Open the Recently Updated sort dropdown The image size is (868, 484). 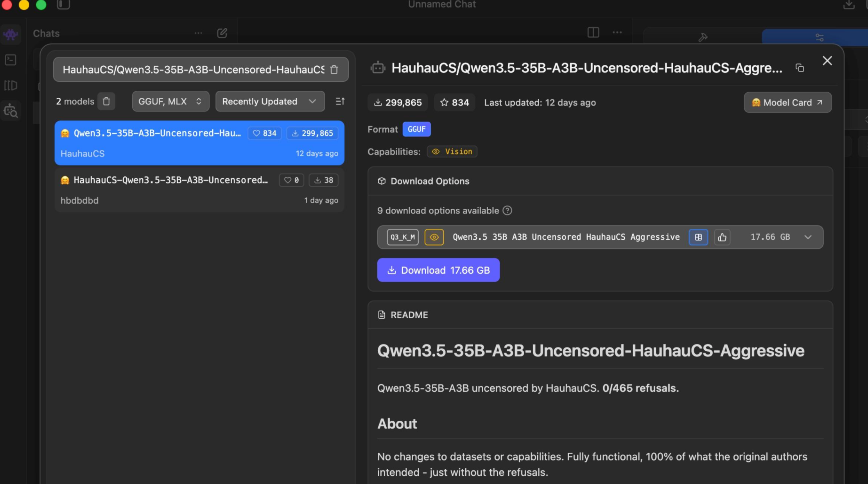(x=270, y=102)
